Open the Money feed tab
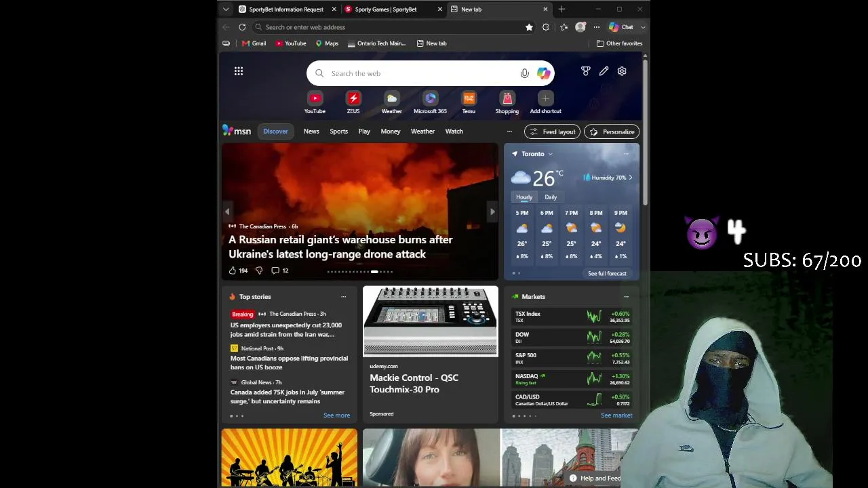 391,131
